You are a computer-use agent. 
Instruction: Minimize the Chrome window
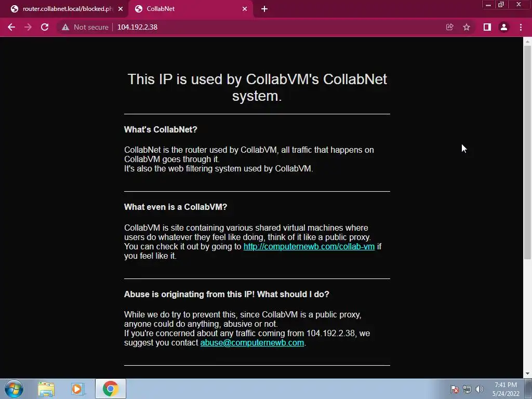[488, 5]
